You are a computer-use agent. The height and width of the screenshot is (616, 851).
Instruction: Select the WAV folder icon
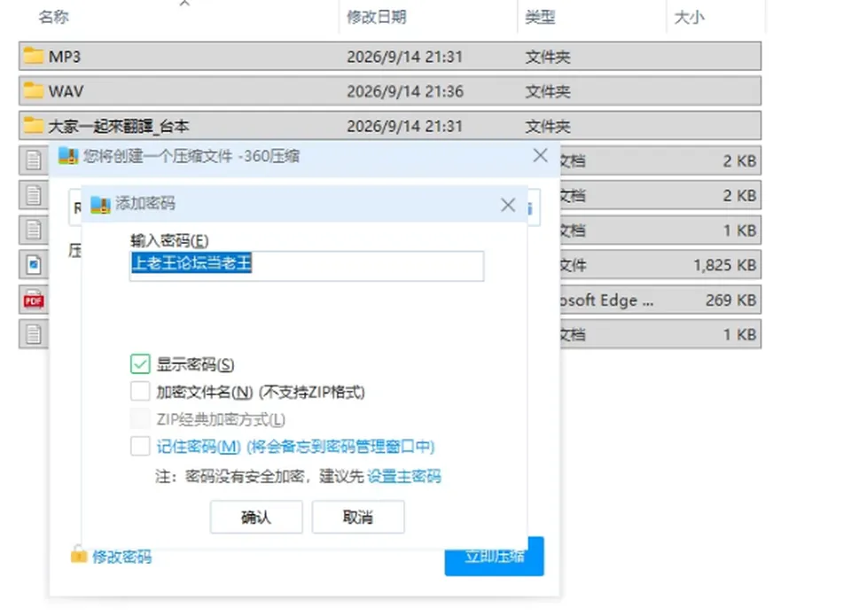click(x=33, y=90)
